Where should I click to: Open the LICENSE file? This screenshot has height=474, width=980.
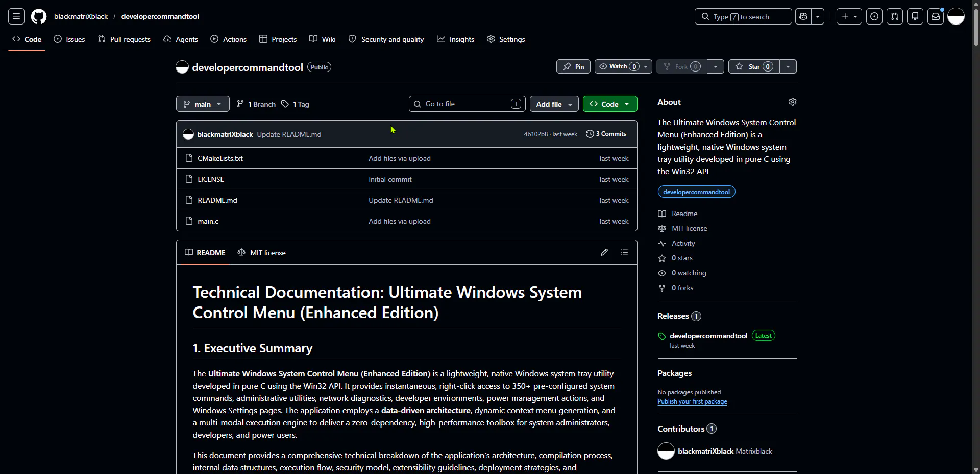(211, 179)
